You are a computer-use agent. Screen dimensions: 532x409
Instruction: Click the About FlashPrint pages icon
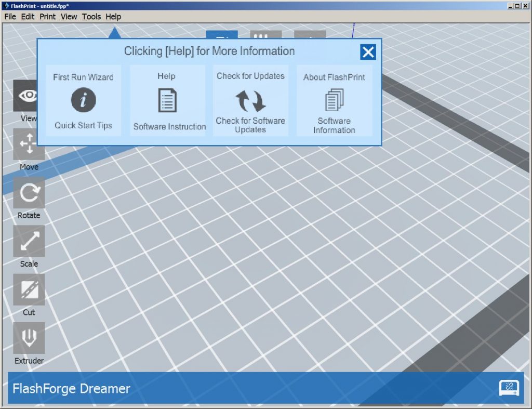click(334, 100)
